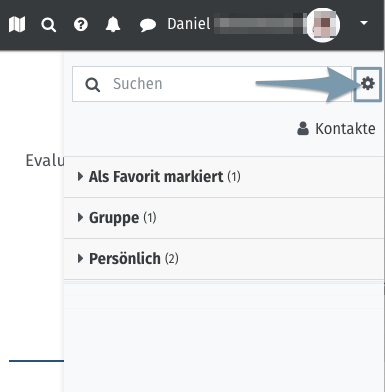Toggle the messaging speech bubble icon

click(148, 25)
